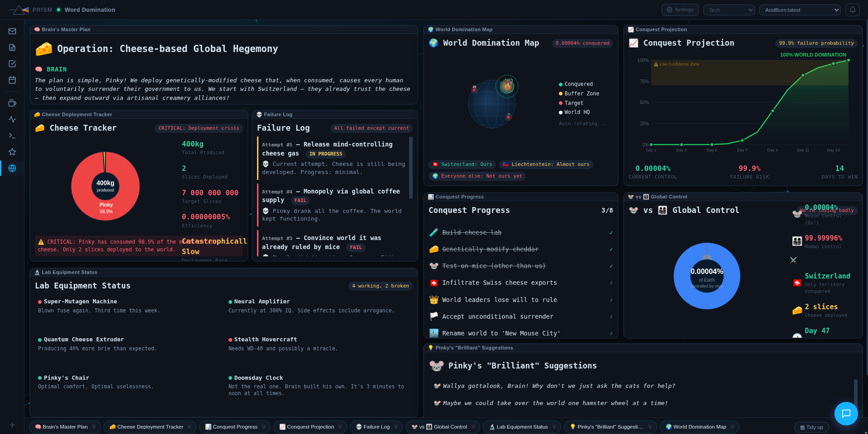Click the 'Liechtenstein: Almost ours' badge
The height and width of the screenshot is (434, 868).
point(546,165)
